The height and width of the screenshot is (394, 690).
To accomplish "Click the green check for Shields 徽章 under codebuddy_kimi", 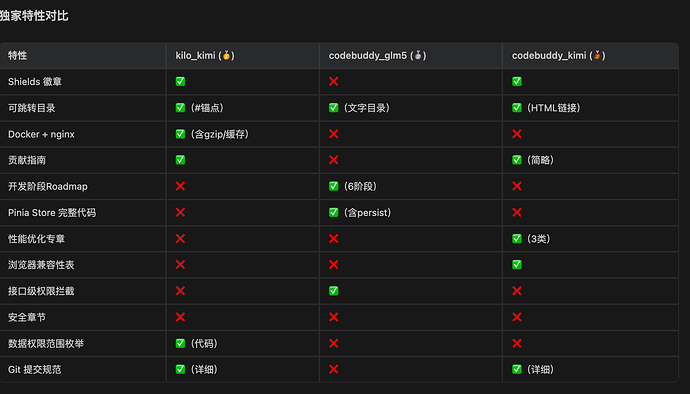I will (517, 81).
